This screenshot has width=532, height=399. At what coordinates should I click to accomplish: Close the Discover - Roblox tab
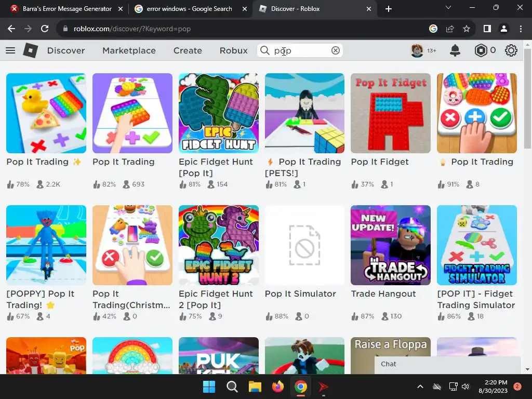pos(369,9)
